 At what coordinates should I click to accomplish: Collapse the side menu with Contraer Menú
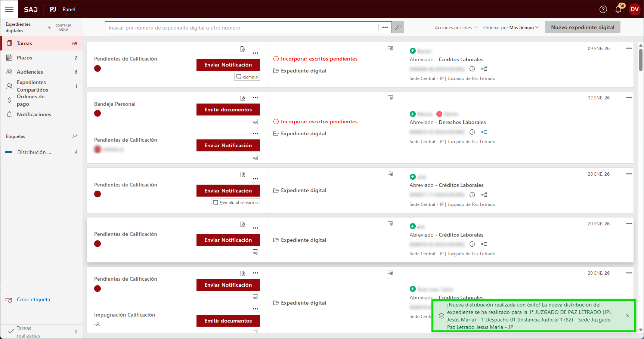(x=59, y=27)
